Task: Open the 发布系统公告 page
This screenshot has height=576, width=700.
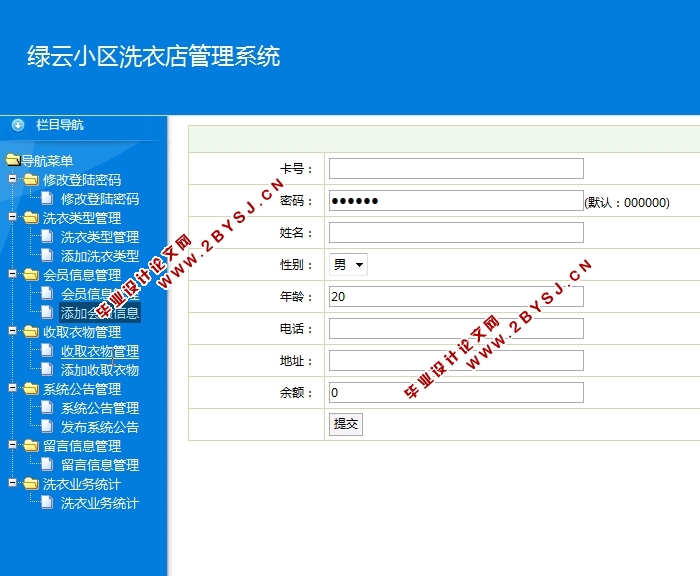Action: pyautogui.click(x=100, y=427)
